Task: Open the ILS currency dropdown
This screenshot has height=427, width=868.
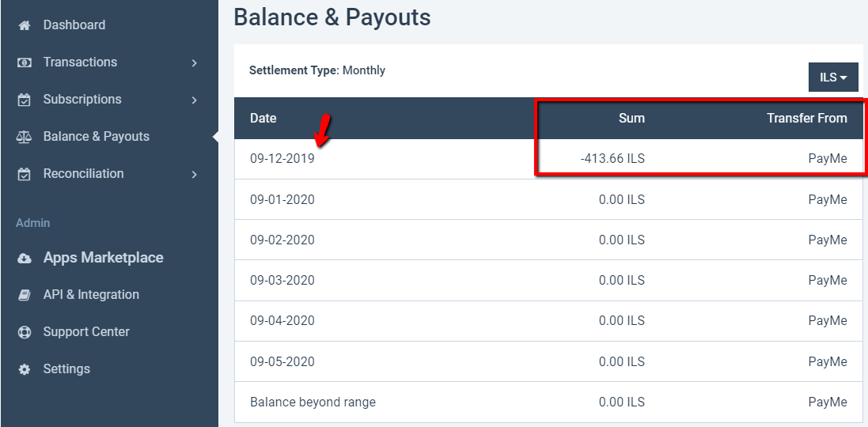Action: (833, 77)
